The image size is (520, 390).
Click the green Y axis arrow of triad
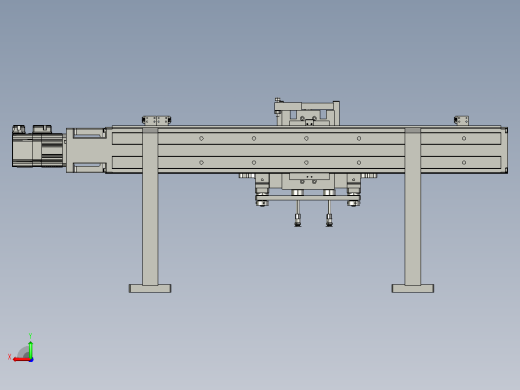click(x=30, y=349)
